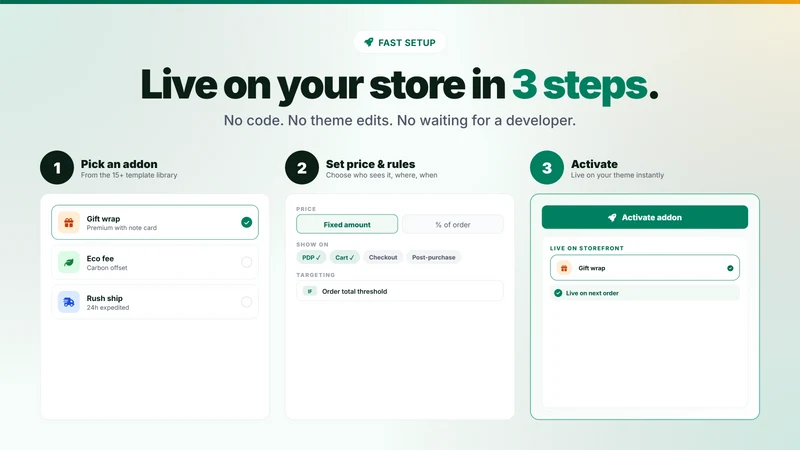
Task: Click the 'Activate' step heading
Action: (x=594, y=164)
